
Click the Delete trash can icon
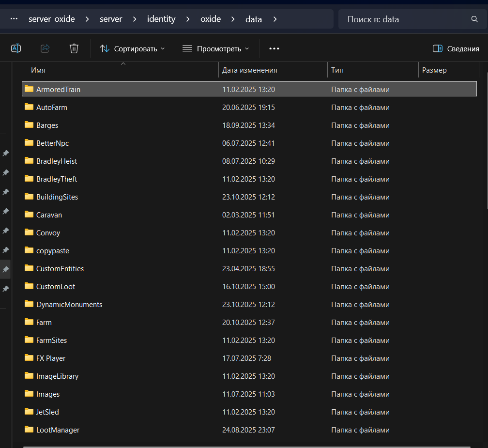tap(74, 48)
